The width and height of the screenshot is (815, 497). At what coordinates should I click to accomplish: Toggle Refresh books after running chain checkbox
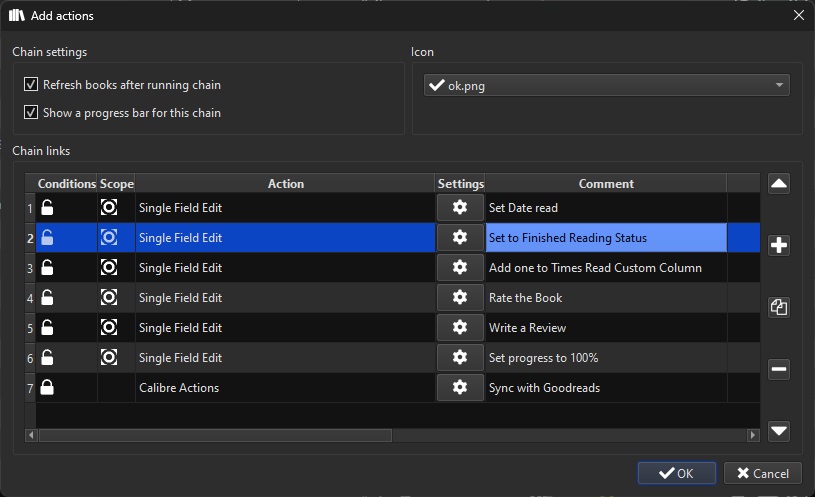31,84
